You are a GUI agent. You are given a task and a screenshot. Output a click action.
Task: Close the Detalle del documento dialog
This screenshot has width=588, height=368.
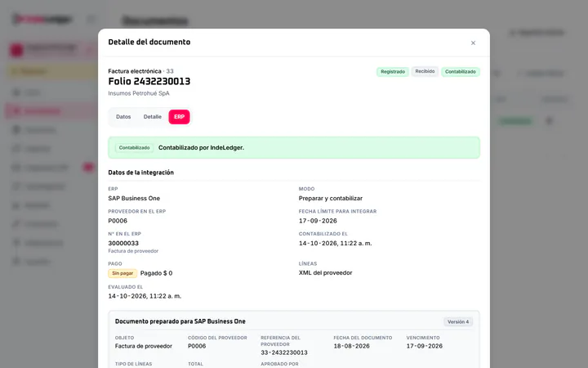473,43
